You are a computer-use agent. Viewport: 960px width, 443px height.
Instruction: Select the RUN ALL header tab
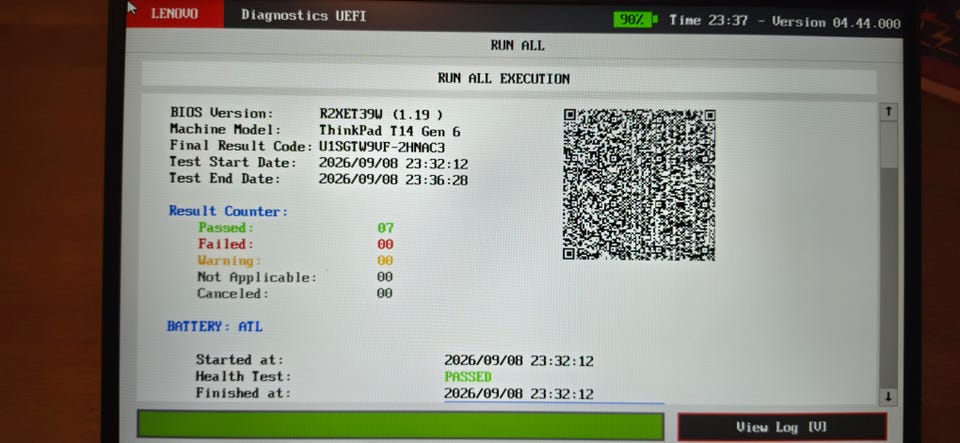tap(517, 46)
